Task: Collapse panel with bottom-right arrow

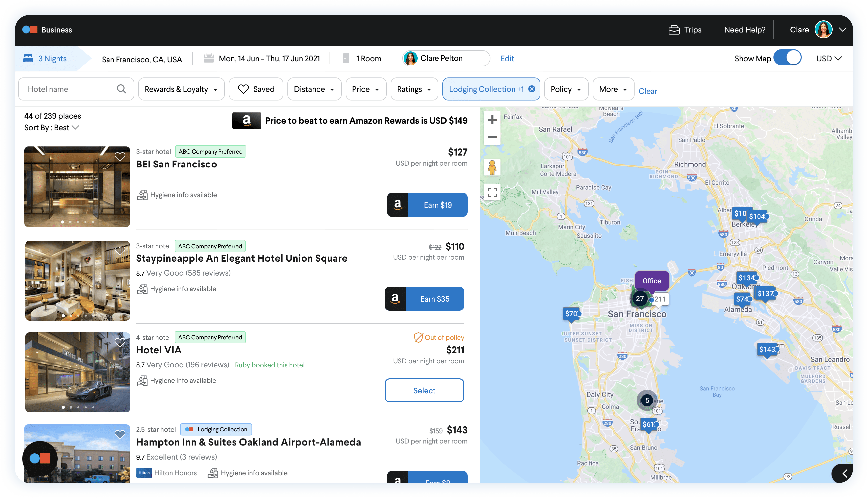Action: coord(844,473)
